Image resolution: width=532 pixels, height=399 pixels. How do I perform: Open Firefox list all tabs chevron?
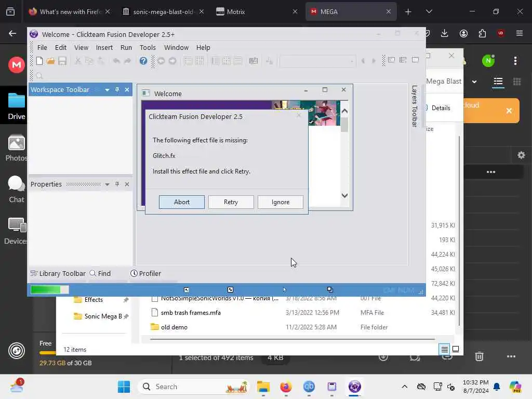point(429,11)
